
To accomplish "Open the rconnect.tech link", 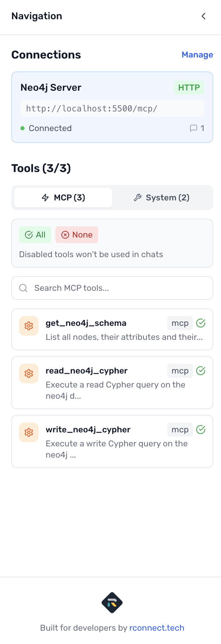I will [x=157, y=628].
